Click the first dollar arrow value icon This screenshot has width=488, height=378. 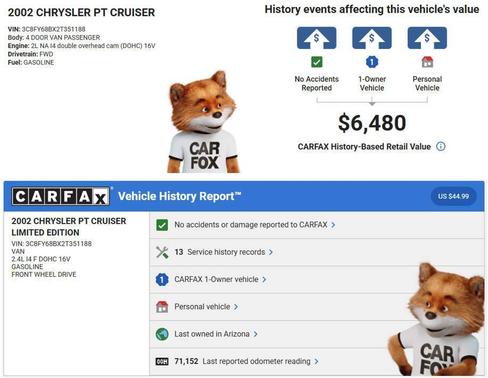pyautogui.click(x=317, y=38)
